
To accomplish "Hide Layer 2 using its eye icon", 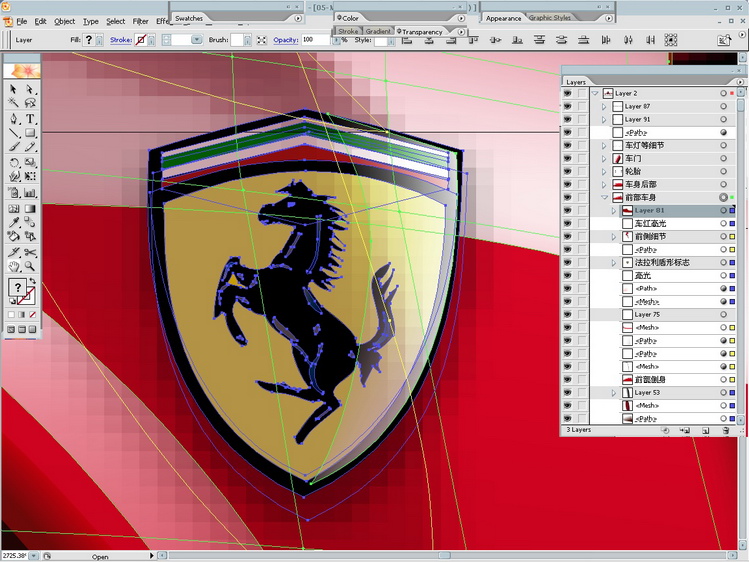I will click(x=567, y=93).
